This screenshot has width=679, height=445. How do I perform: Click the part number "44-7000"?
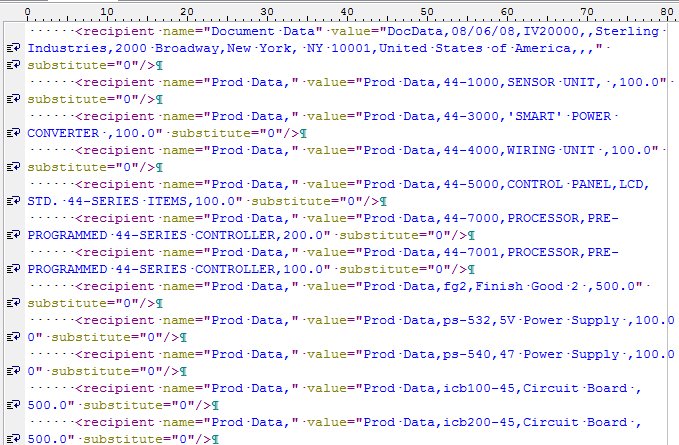coord(471,218)
